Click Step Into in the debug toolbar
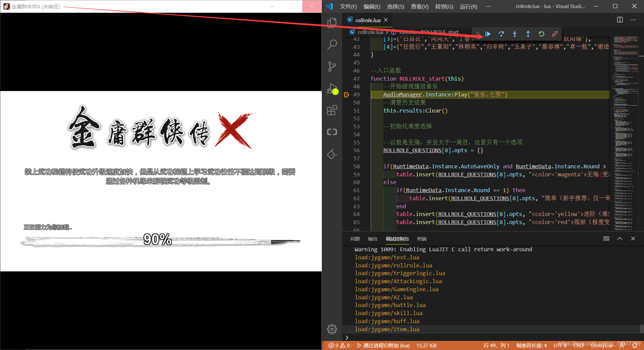Viewport: 644px width, 350px height. [x=515, y=34]
